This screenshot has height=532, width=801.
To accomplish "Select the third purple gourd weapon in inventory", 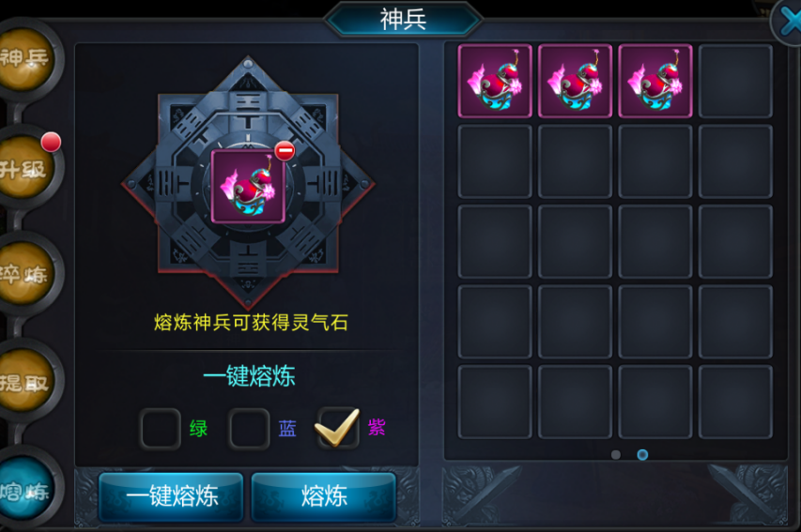I will (x=655, y=81).
